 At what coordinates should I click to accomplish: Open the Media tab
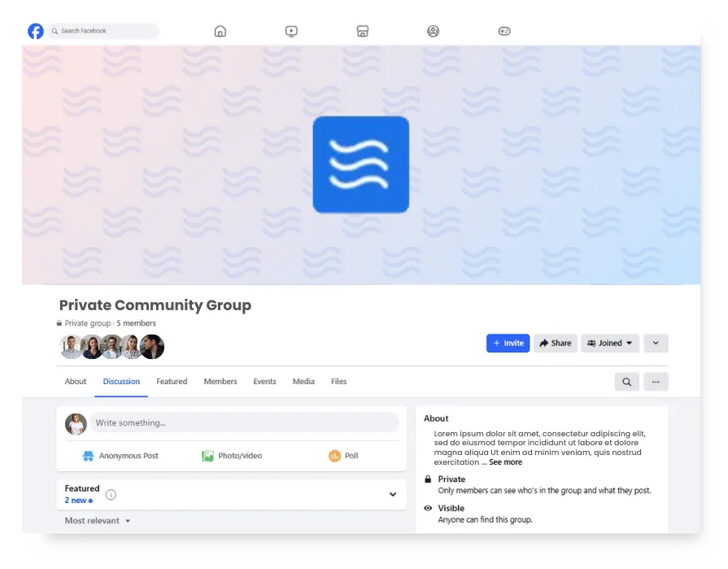(x=303, y=381)
